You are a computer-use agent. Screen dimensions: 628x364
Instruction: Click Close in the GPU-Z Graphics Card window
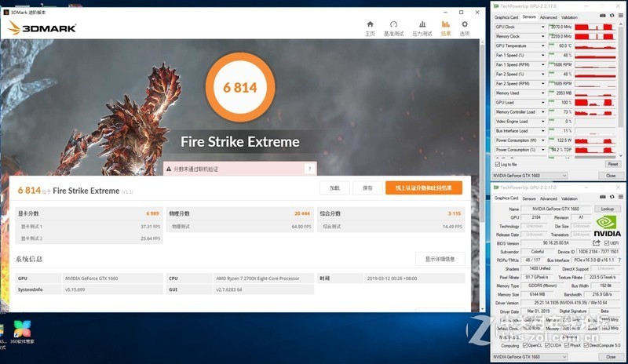click(x=611, y=356)
